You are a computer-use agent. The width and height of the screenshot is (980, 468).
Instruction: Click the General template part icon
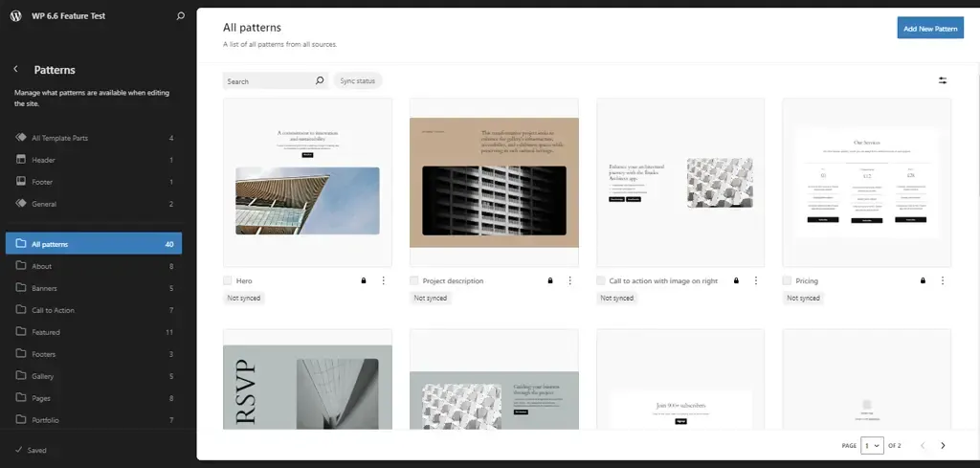click(21, 203)
